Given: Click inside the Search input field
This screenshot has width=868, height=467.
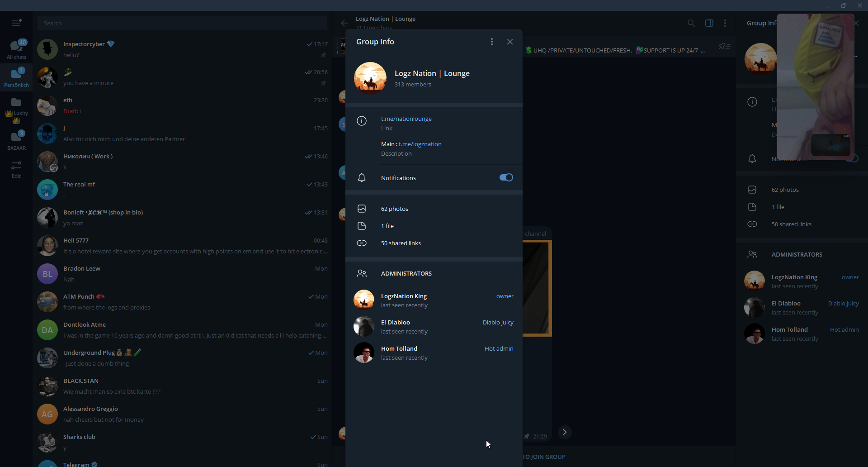Looking at the screenshot, I should 182,23.
